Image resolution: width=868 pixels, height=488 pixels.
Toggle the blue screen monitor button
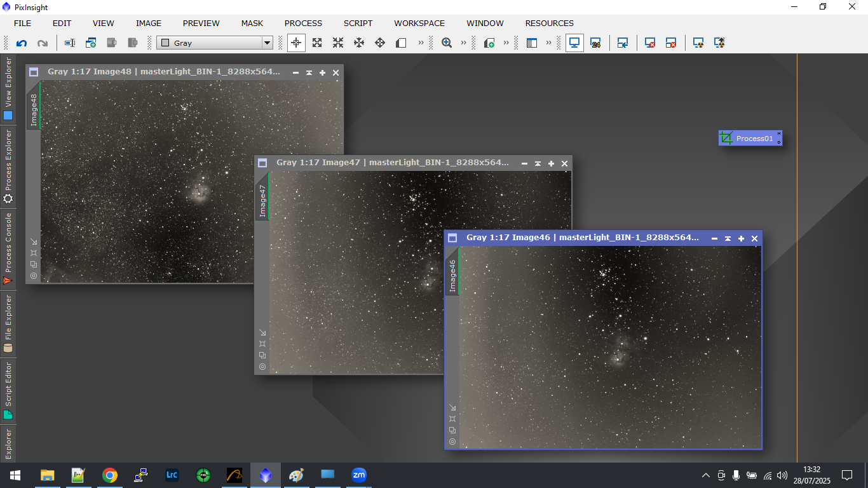pos(574,43)
